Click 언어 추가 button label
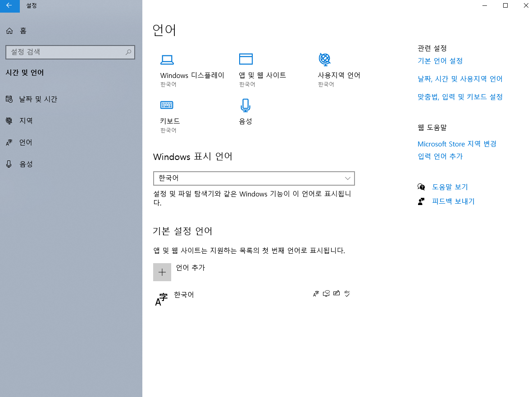 [x=191, y=268]
